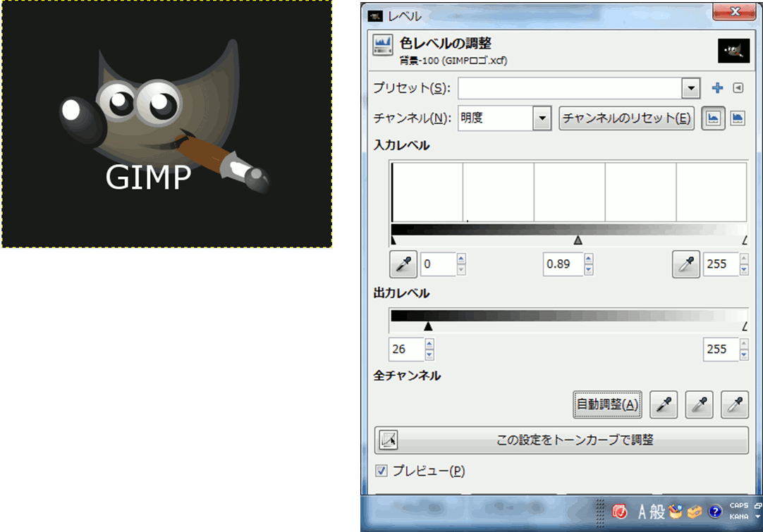Viewport: 763px width, 532px height.
Task: Click この設定をトーンカーブで調整 button
Action: [x=561, y=440]
